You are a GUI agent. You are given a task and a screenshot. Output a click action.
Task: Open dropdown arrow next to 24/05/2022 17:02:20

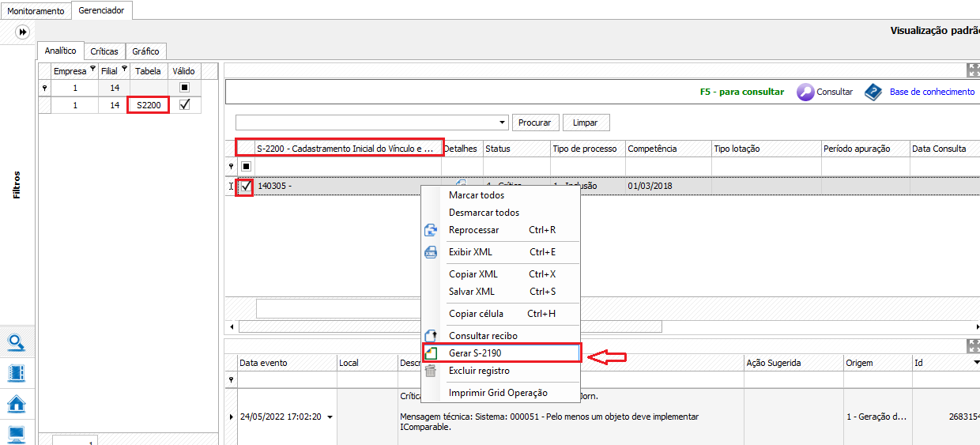(330, 417)
